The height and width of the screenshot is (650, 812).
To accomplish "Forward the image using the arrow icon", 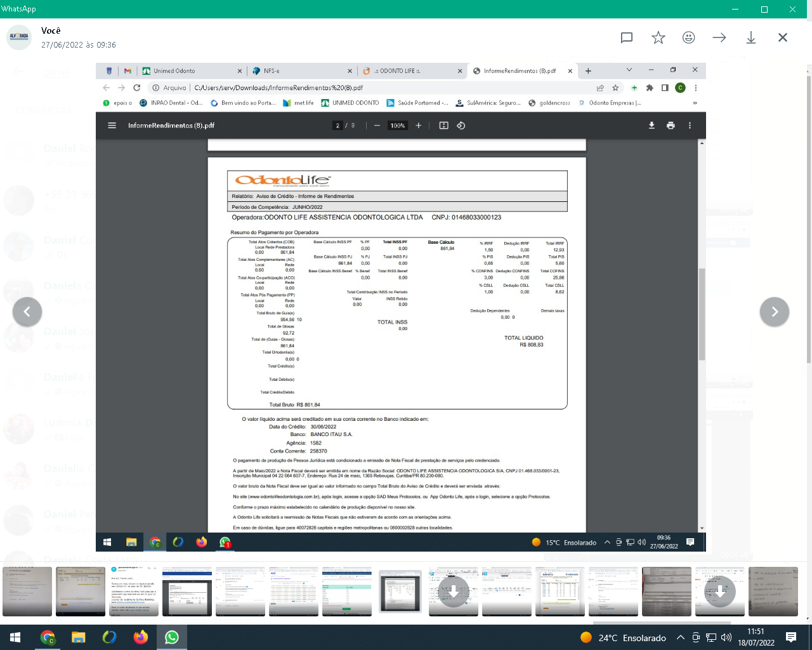I will coord(719,37).
